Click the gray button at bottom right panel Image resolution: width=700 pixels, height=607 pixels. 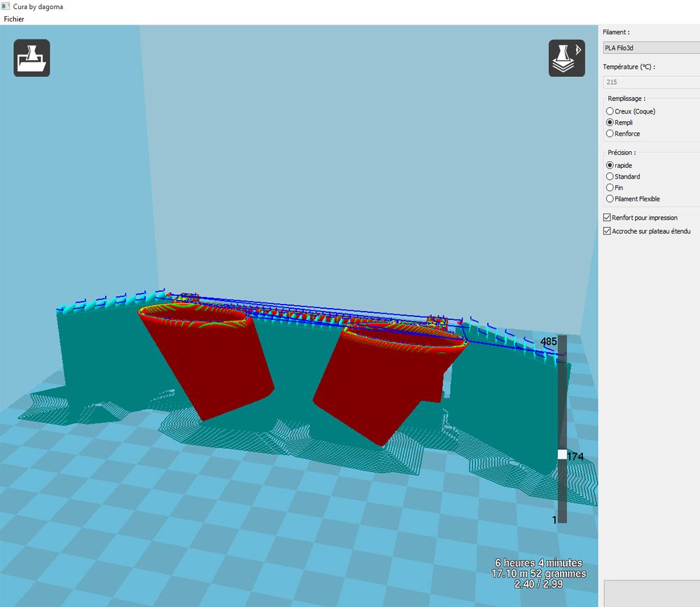tap(652, 594)
